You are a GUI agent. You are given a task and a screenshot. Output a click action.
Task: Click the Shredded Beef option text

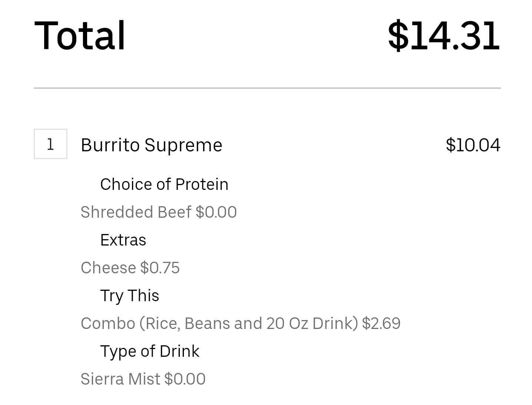click(x=136, y=212)
